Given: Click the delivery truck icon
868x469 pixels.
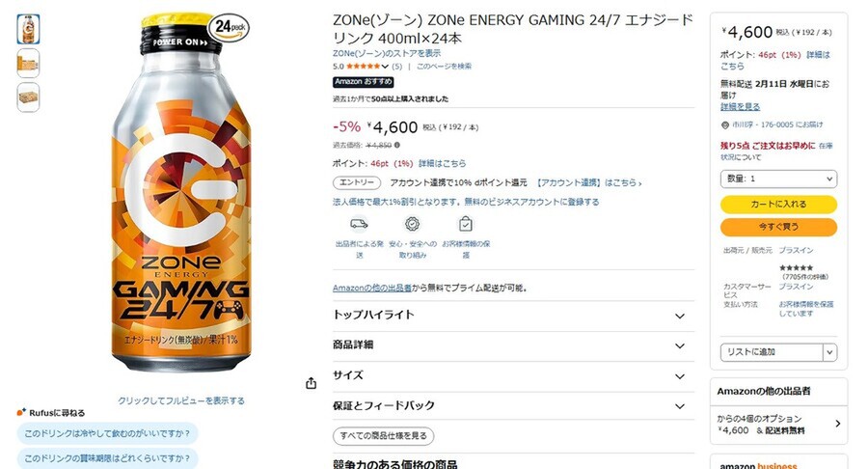Looking at the screenshot, I should 360,224.
